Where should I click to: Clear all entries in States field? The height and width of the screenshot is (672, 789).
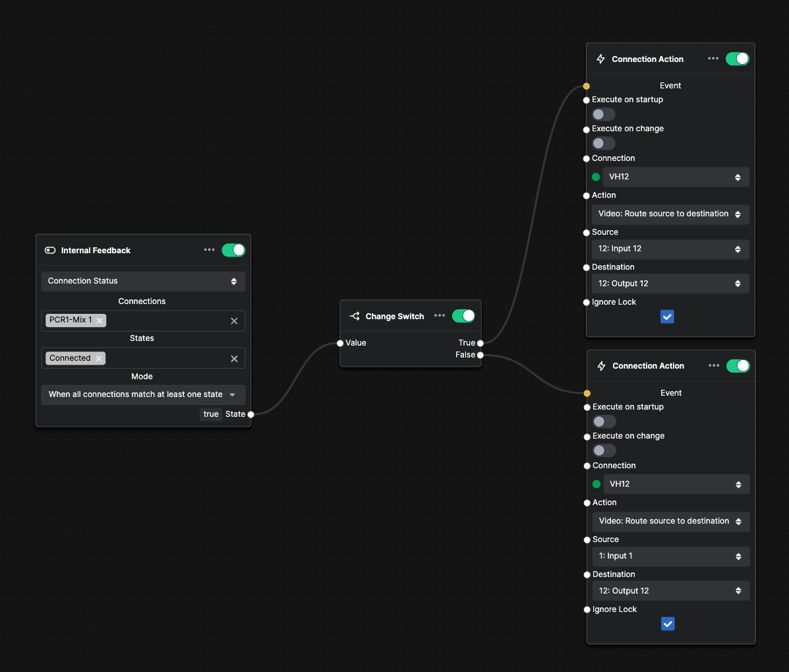(x=234, y=358)
